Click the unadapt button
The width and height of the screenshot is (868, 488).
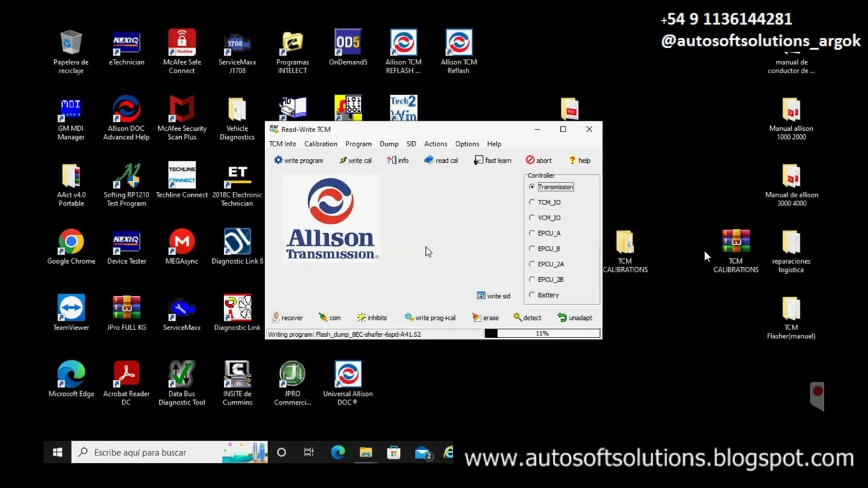tap(575, 317)
